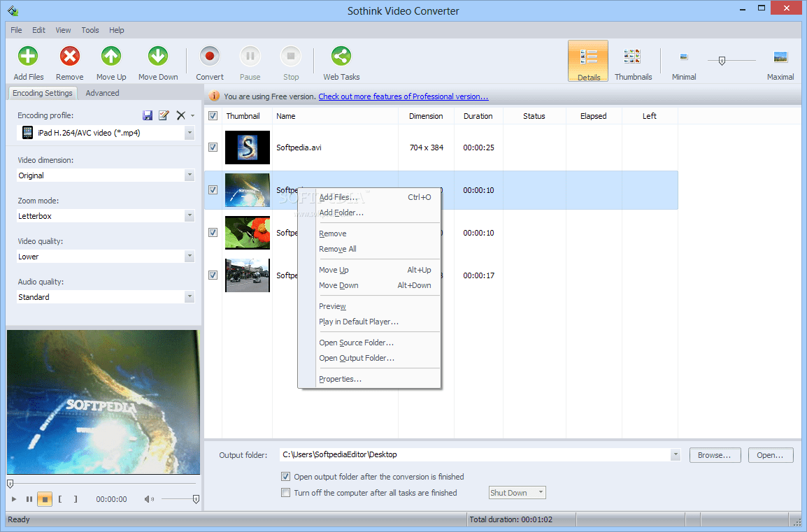Enable turning off computer after tasks finish
Image resolution: width=807 pixels, height=532 pixels.
coord(286,492)
